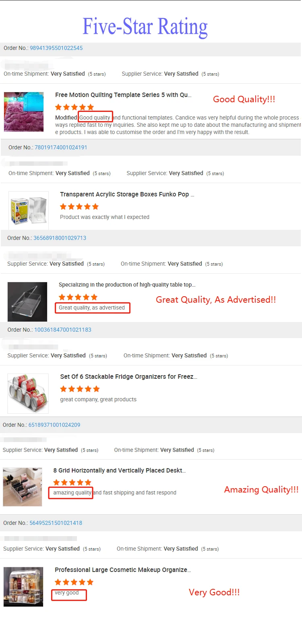Open the Free Motion Quilting Template Series title
The image size is (302, 644).
pos(123,95)
